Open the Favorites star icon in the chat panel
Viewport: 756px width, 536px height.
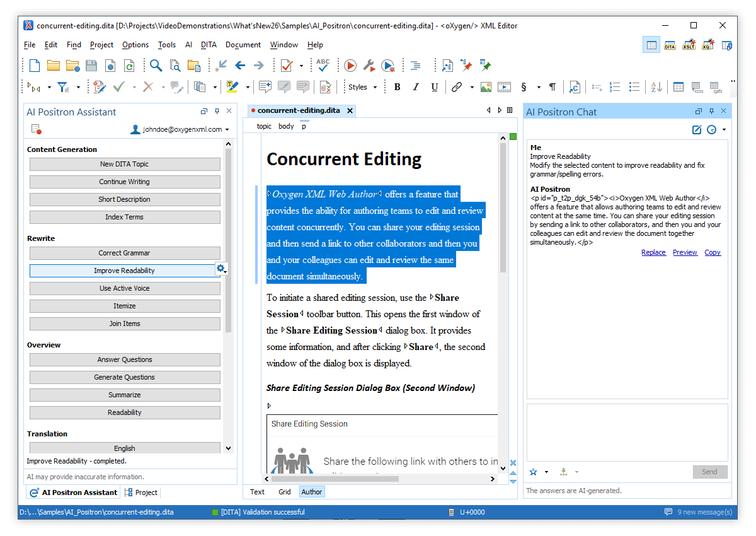(534, 472)
